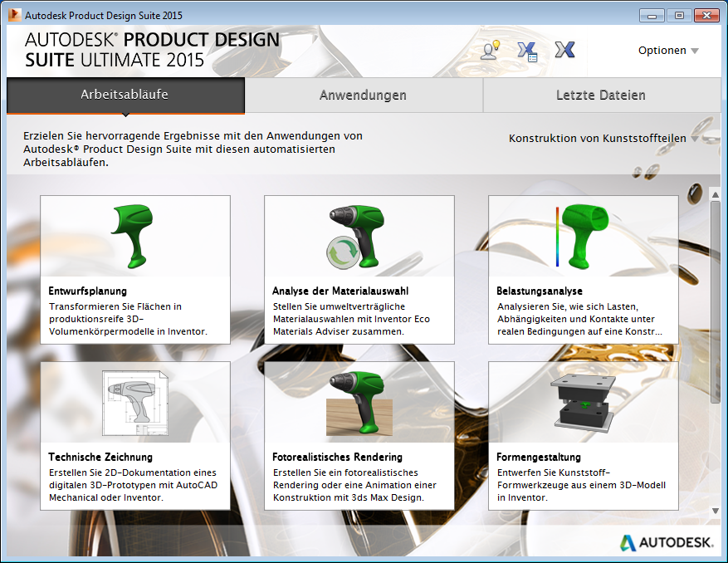The width and height of the screenshot is (728, 563).
Task: Click the 3ds Max Design description text
Action: click(x=354, y=485)
